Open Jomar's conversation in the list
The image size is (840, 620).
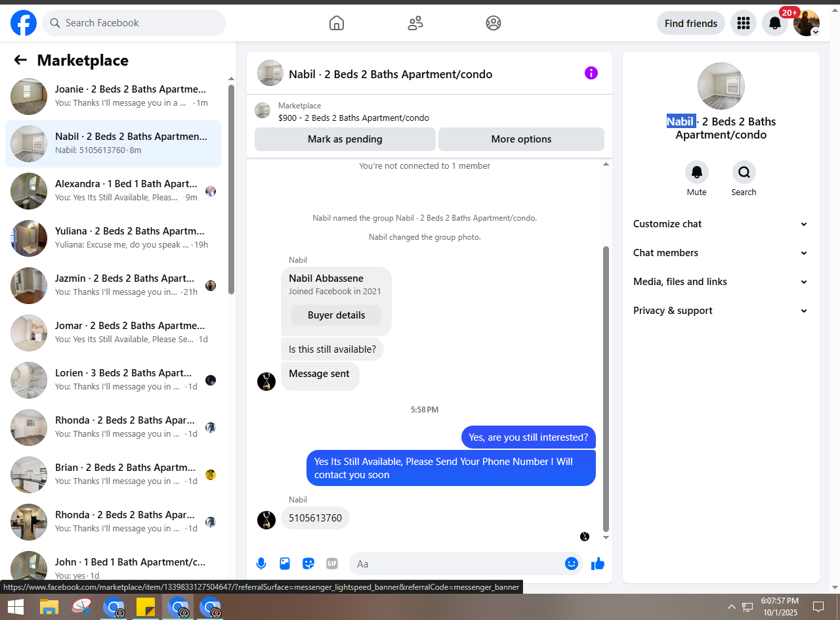click(x=113, y=333)
